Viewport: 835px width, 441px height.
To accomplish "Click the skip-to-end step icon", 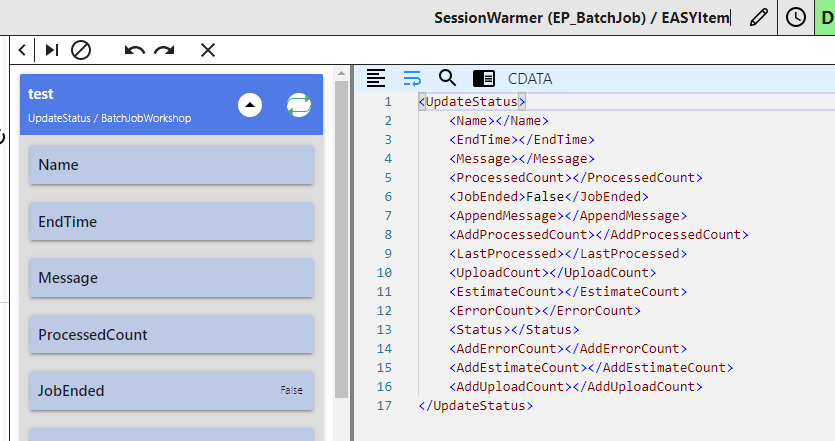I will [52, 50].
